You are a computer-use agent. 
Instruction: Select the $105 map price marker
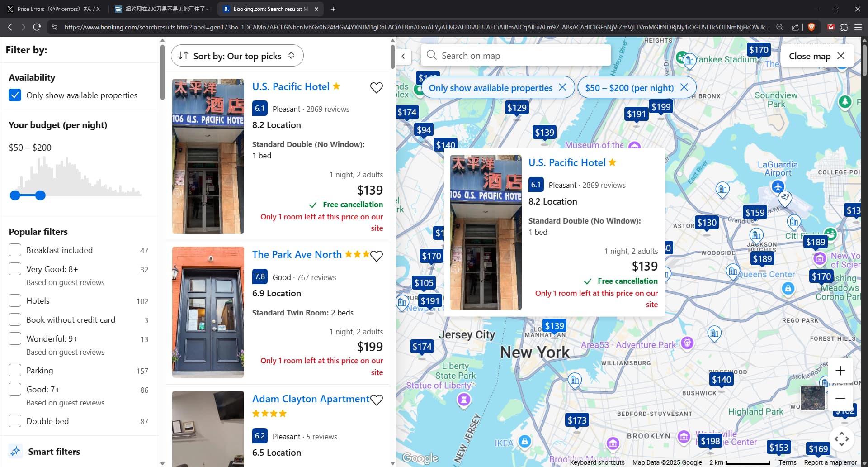(x=424, y=283)
